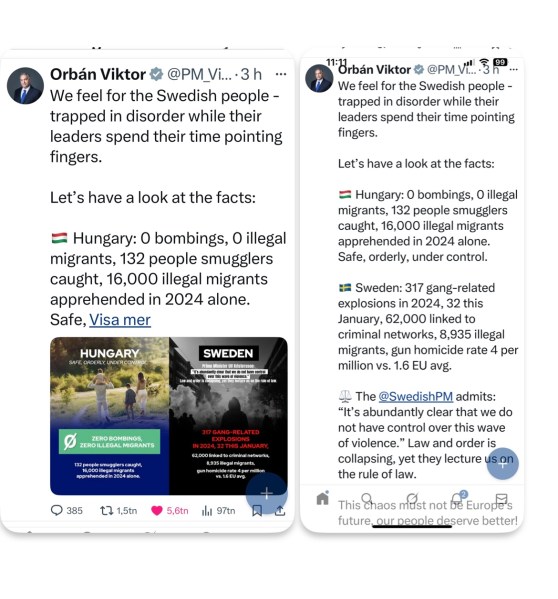Open the @SwedishPM mention link
This screenshot has width=558, height=599.
point(416,397)
